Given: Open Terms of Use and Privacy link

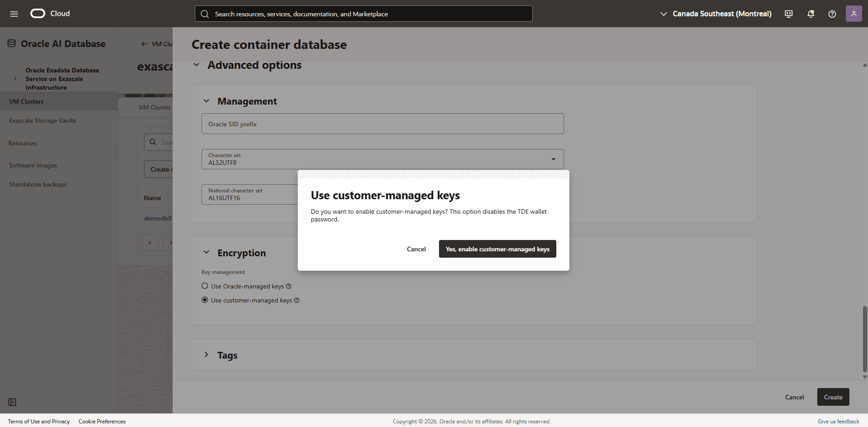Looking at the screenshot, I should (x=39, y=422).
